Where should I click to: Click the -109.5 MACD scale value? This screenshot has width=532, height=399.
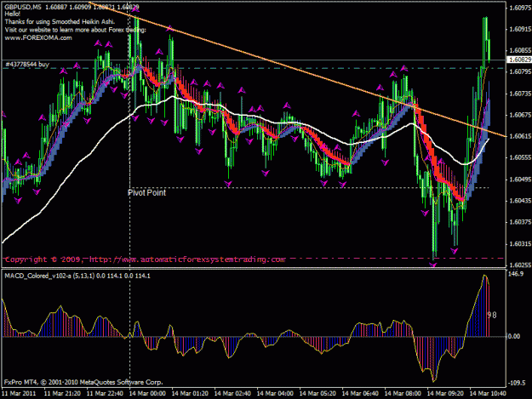[517, 383]
